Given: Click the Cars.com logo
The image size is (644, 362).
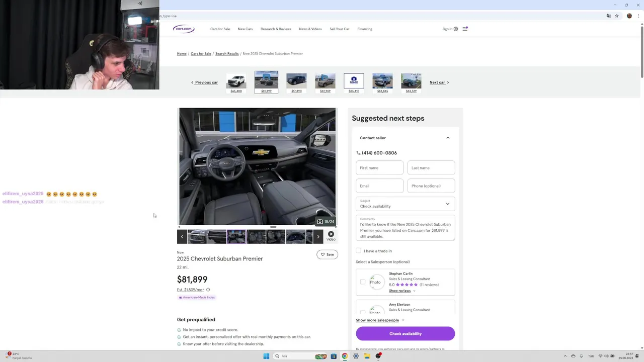Looking at the screenshot, I should coord(184,29).
